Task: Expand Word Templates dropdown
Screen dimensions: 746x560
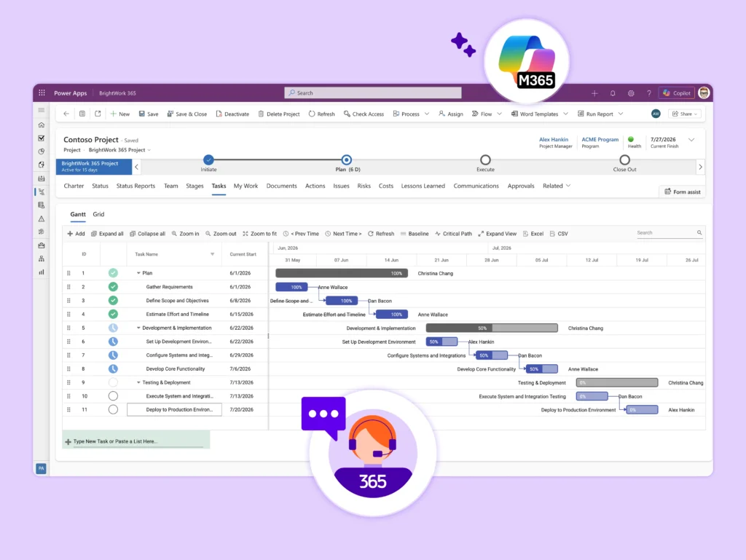Action: pyautogui.click(x=565, y=114)
